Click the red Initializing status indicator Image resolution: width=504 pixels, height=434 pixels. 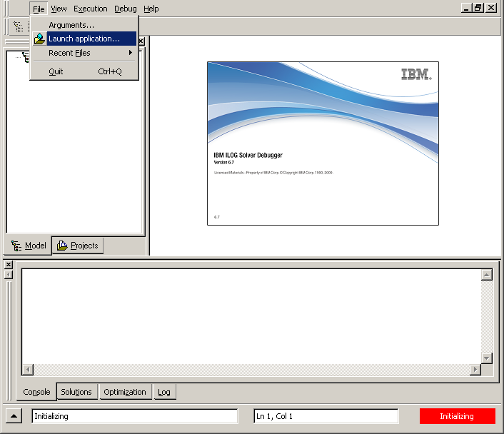coord(457,416)
